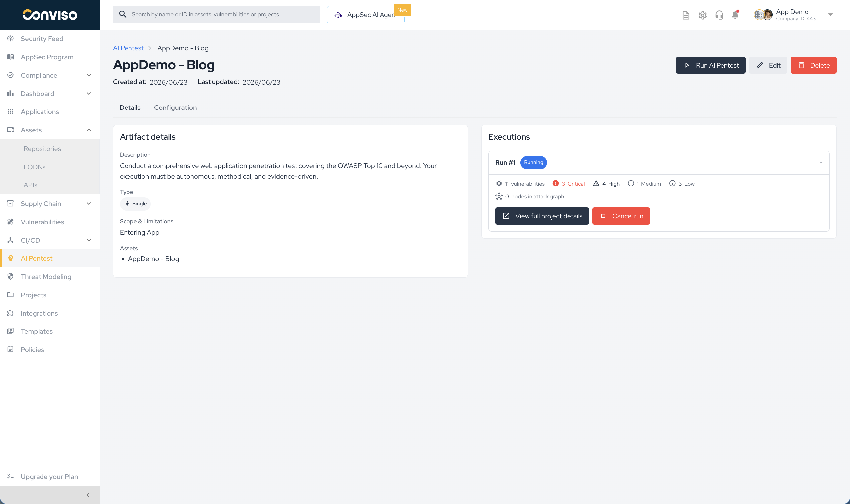Open APIs under Assets
The image size is (850, 504).
30,185
